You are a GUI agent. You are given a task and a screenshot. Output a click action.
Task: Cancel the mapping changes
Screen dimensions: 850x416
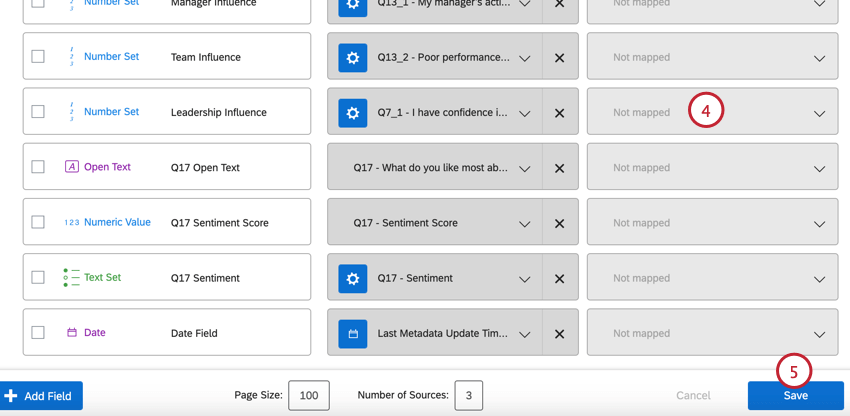tap(693, 396)
